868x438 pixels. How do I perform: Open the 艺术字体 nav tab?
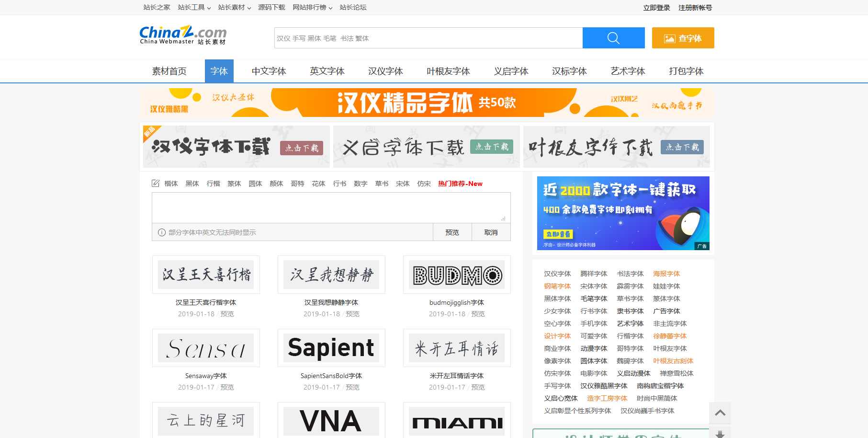(x=628, y=71)
